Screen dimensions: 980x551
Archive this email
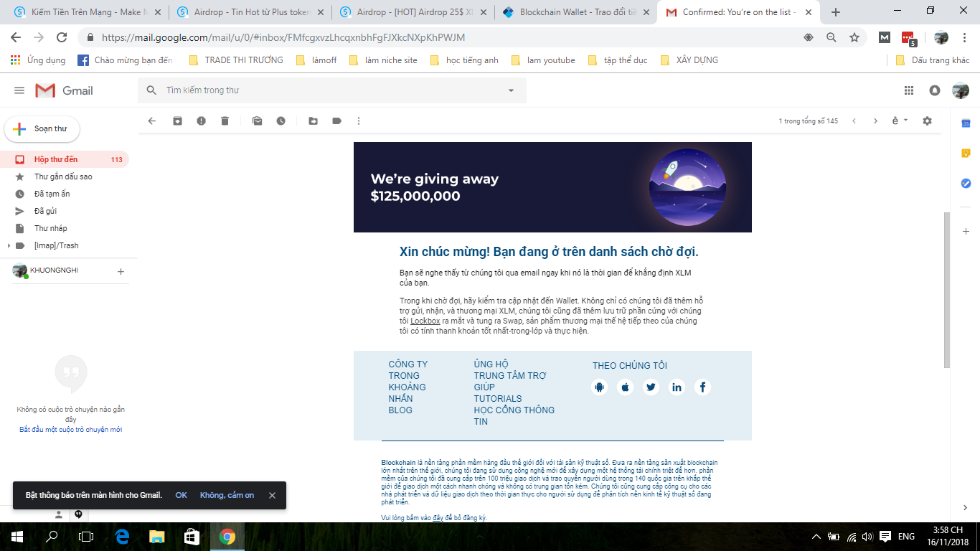(x=177, y=121)
